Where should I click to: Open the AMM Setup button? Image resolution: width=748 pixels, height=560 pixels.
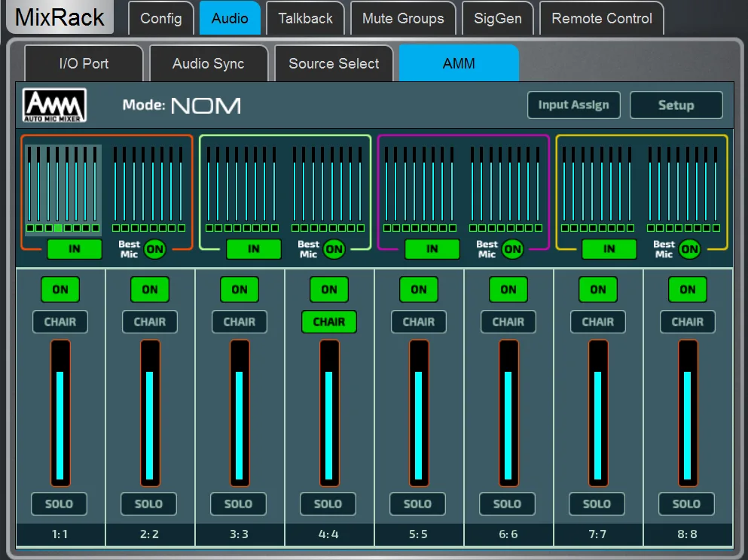click(676, 105)
